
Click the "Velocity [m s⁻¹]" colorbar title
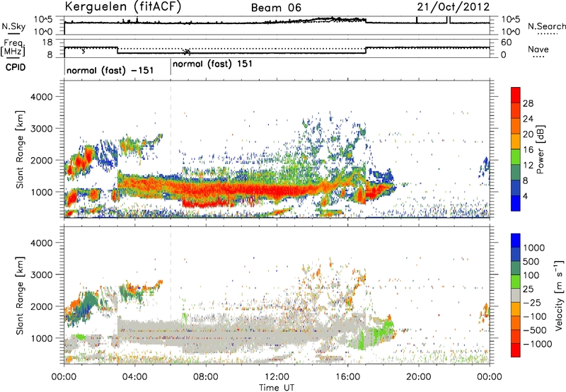coord(559,295)
